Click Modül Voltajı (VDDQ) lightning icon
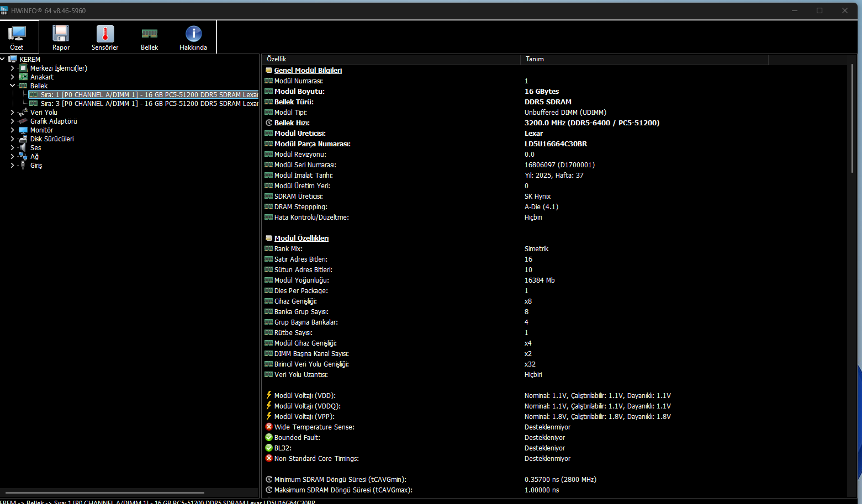Image resolution: width=862 pixels, height=504 pixels. [269, 406]
